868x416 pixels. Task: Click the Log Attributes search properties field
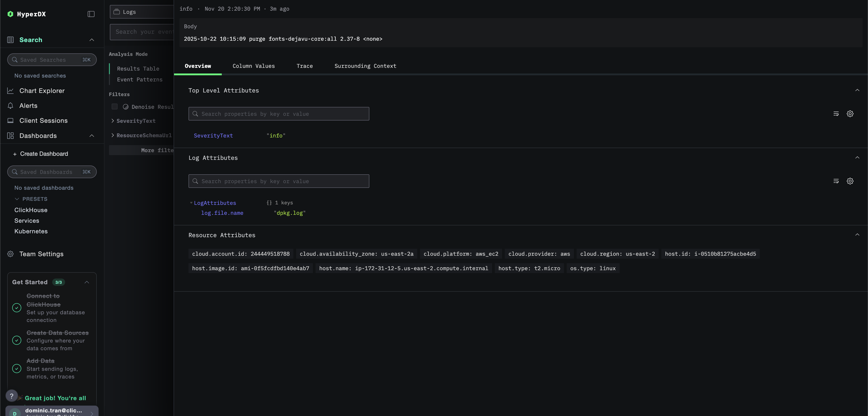pyautogui.click(x=278, y=181)
